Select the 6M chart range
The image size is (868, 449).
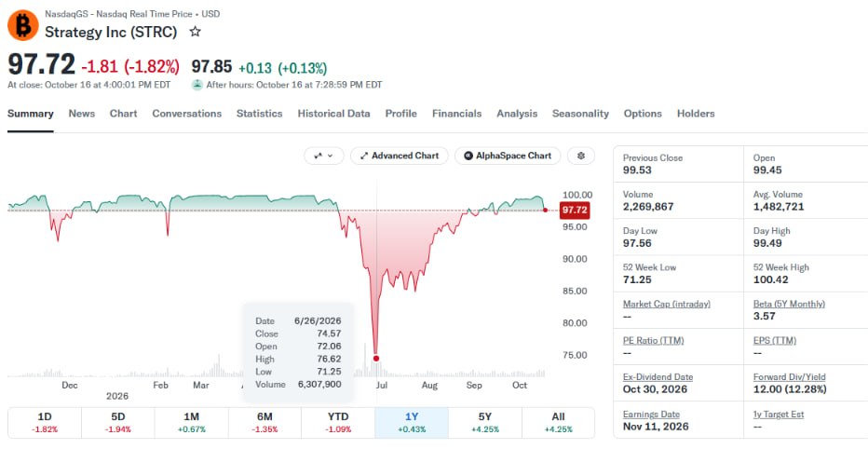(264, 422)
